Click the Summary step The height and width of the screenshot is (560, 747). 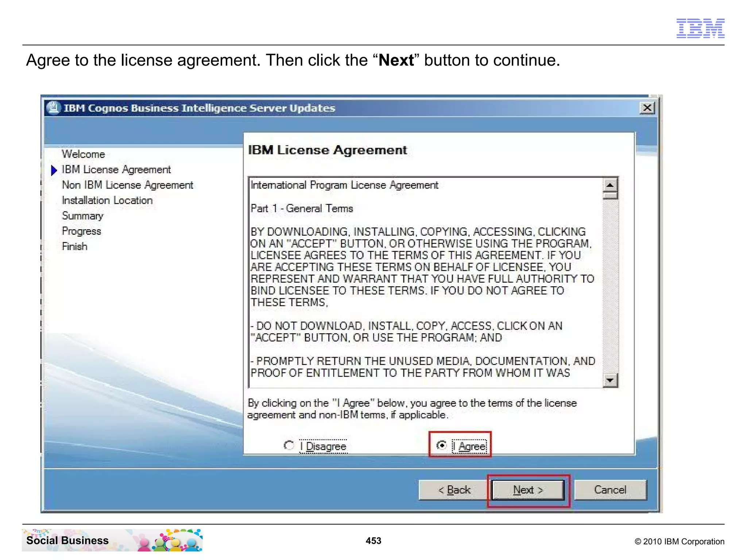tap(83, 216)
